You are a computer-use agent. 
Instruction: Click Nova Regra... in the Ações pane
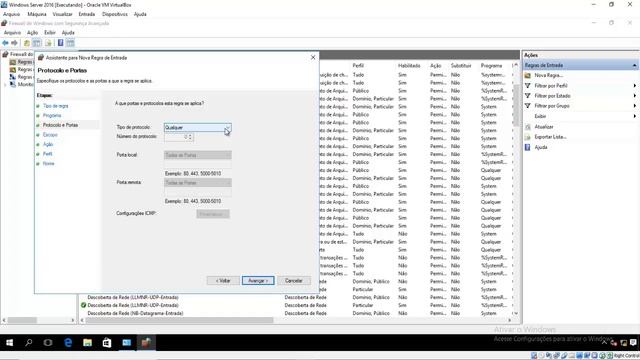(x=549, y=76)
